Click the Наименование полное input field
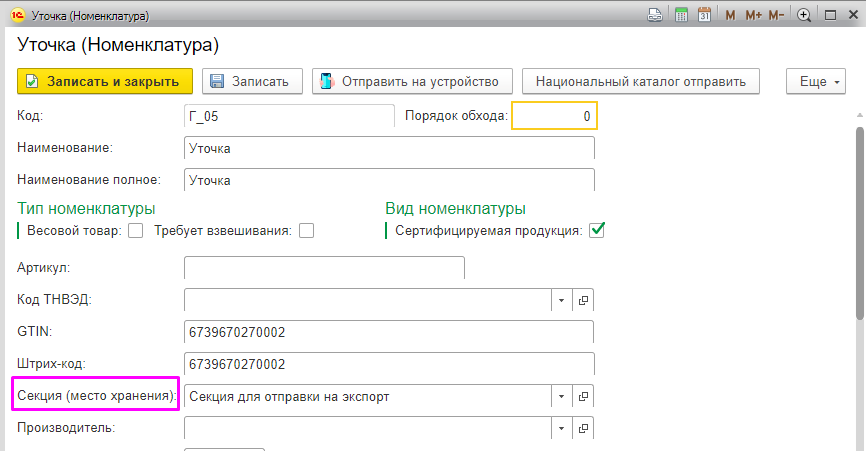The image size is (866, 453). coord(389,180)
